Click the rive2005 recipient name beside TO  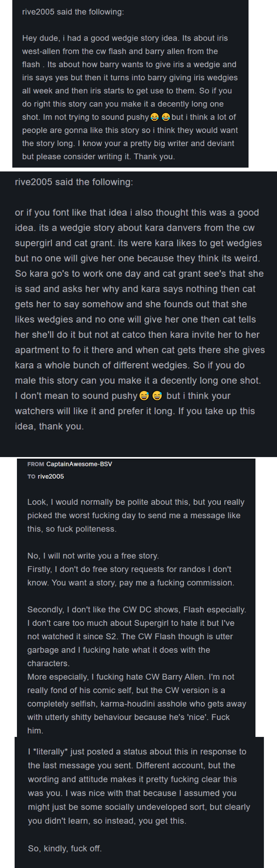point(51,476)
